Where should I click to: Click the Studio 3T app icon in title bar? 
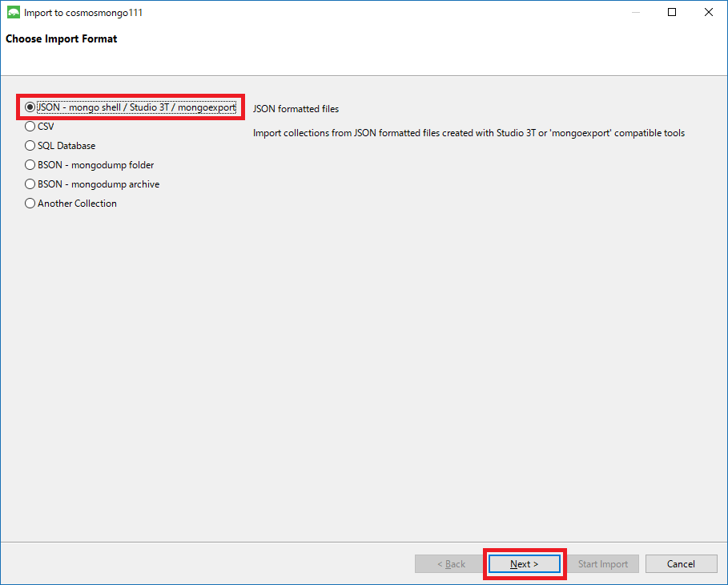pos(14,13)
